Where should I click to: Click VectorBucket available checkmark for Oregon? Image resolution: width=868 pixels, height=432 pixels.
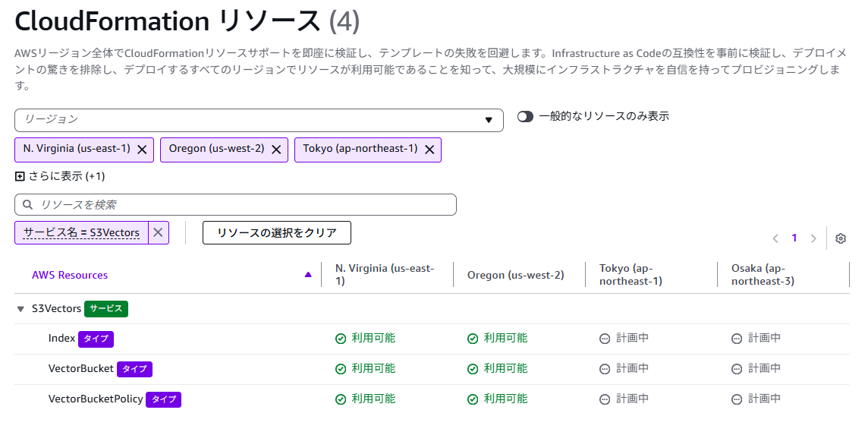coord(473,369)
